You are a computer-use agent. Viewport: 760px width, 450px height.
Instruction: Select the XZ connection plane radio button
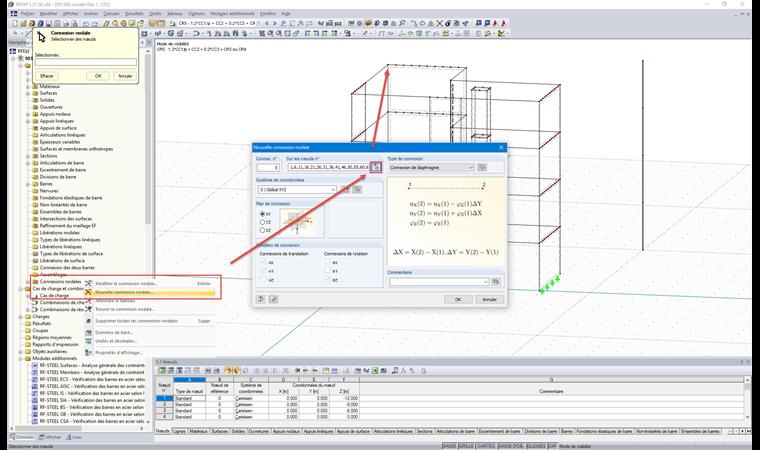click(x=263, y=230)
